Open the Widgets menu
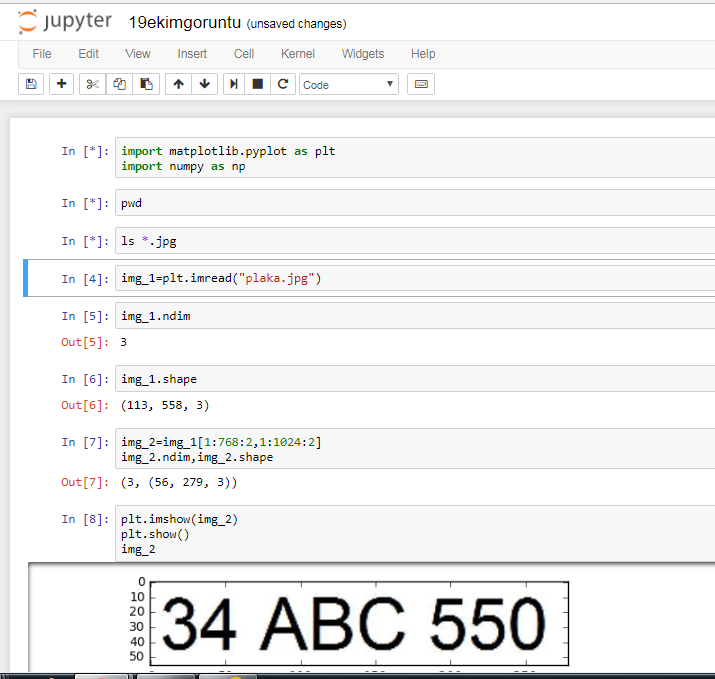The width and height of the screenshot is (715, 679). point(363,54)
